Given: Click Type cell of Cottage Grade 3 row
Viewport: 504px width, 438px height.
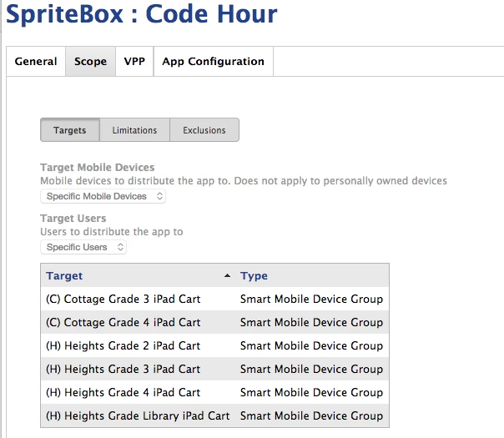Looking at the screenshot, I should [x=311, y=299].
